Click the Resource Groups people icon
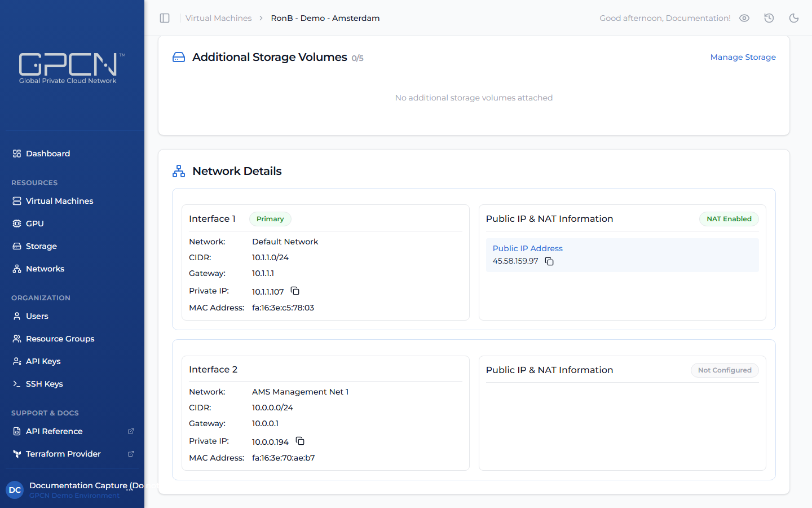812x508 pixels. point(17,339)
